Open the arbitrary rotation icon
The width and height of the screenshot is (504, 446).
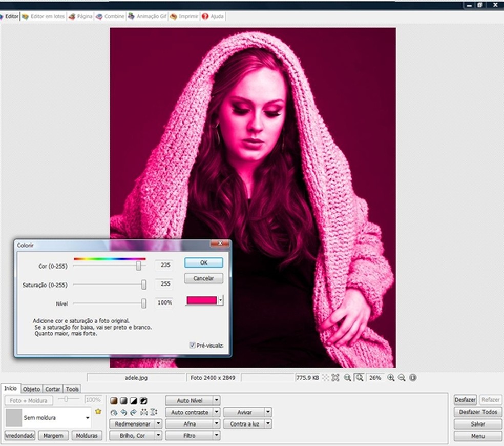tap(114, 412)
